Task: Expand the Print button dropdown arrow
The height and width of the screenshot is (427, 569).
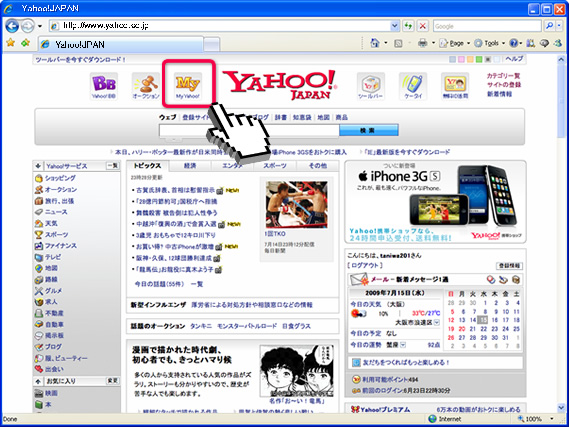Action: [x=433, y=43]
